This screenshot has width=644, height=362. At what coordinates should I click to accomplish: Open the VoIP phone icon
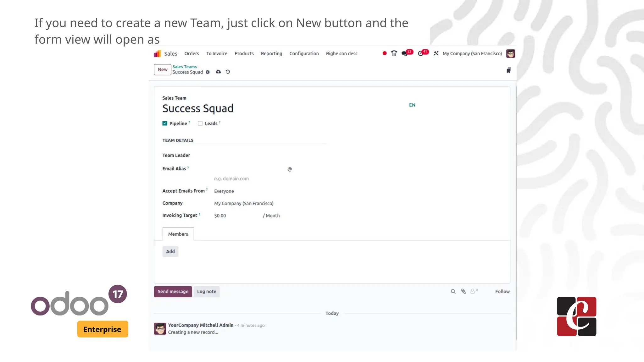coord(394,53)
